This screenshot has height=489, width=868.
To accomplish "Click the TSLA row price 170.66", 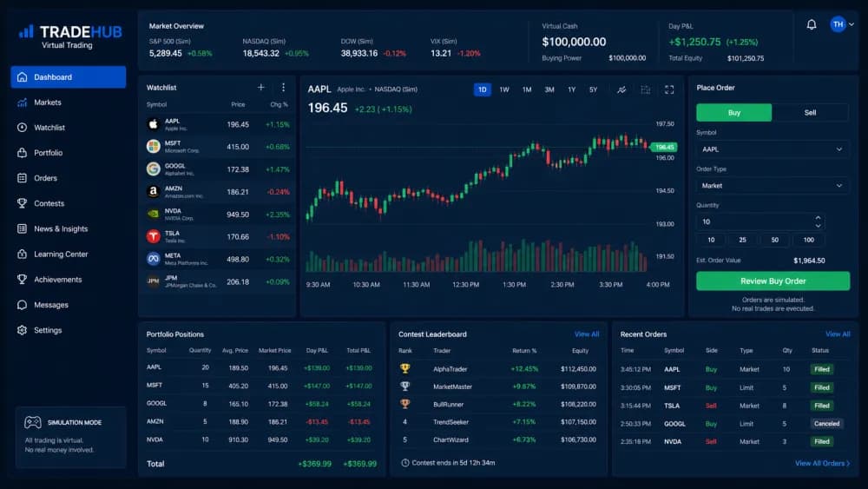I will pyautogui.click(x=238, y=236).
